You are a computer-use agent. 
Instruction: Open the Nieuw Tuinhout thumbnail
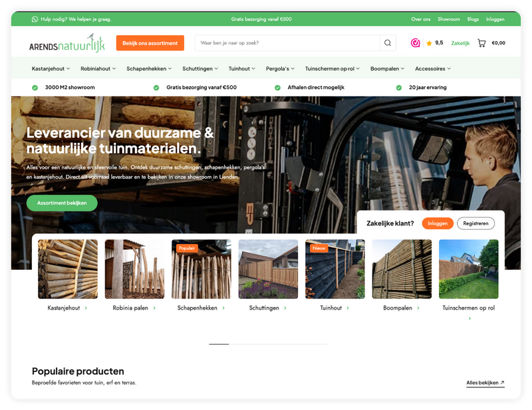335,269
